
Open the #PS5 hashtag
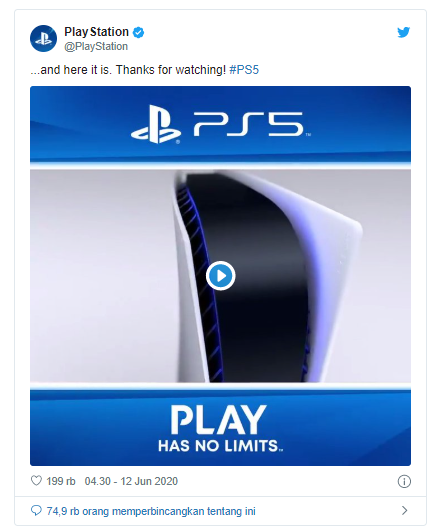[244, 70]
